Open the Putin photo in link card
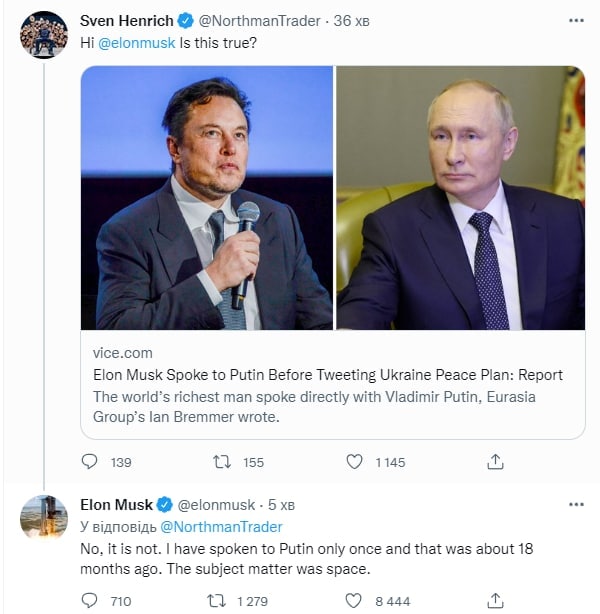600x614 pixels. pyautogui.click(x=460, y=198)
